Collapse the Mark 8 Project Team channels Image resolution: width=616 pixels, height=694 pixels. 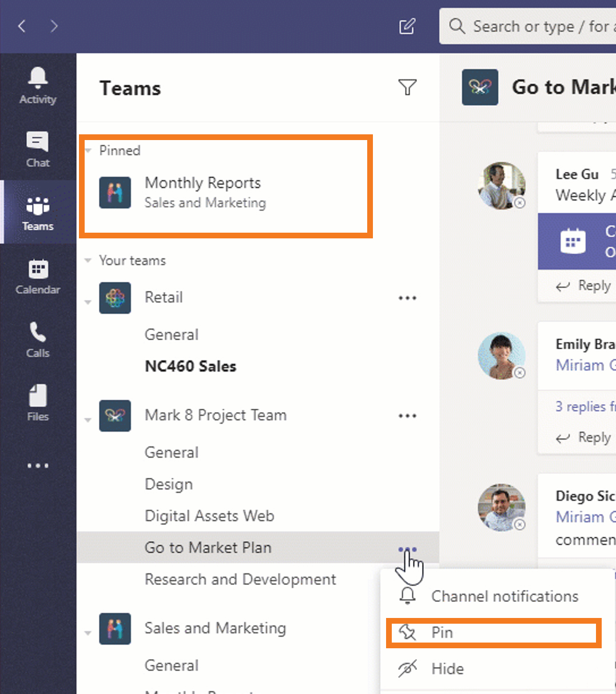[x=88, y=420]
